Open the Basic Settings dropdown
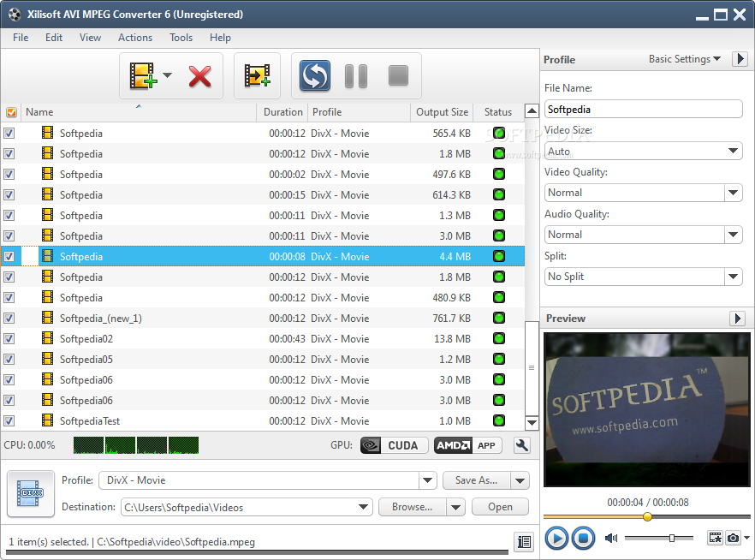The height and width of the screenshot is (560, 755). 684,59
